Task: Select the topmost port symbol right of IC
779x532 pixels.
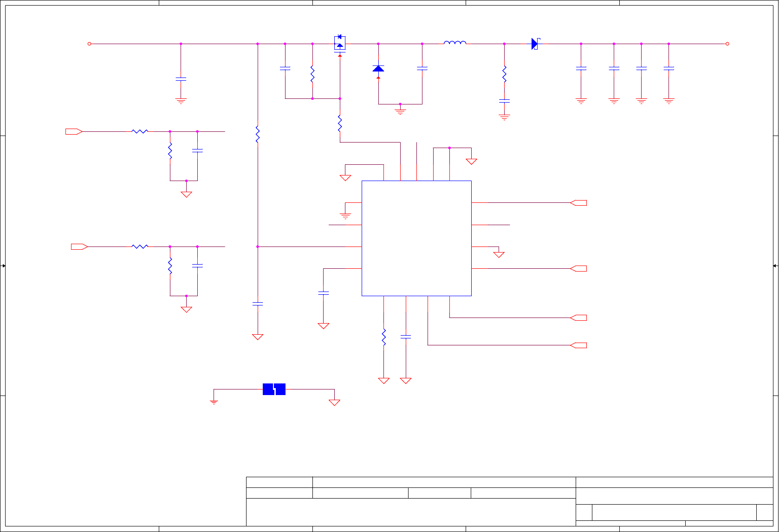Action: point(578,203)
